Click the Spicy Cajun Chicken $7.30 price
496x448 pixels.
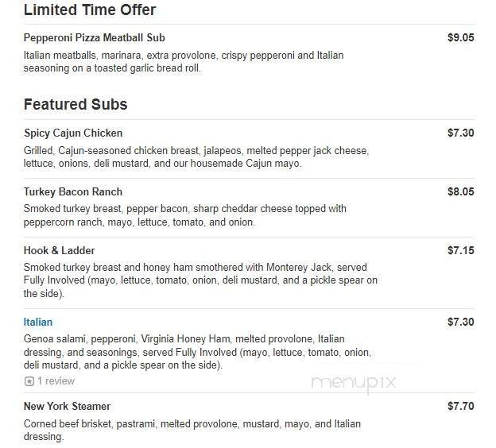[x=460, y=133]
